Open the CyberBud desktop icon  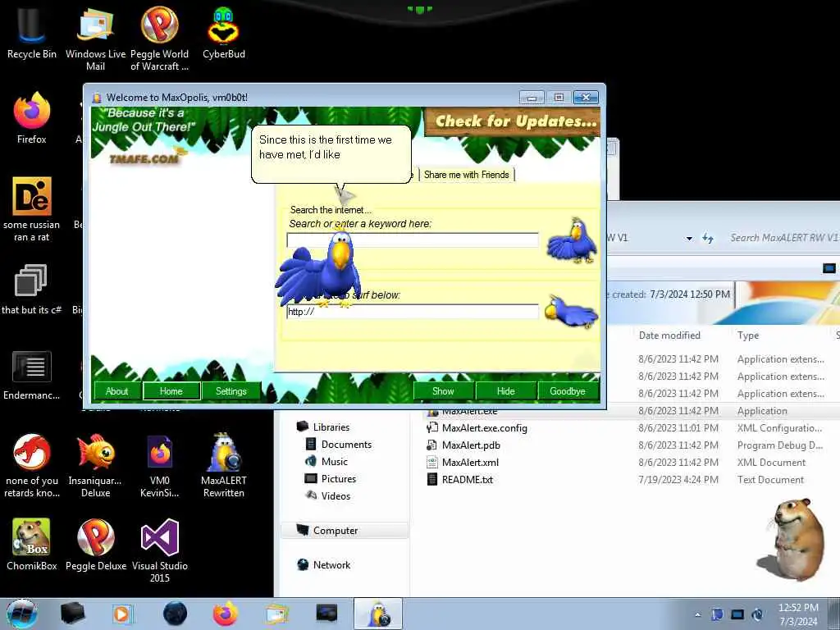click(x=223, y=33)
